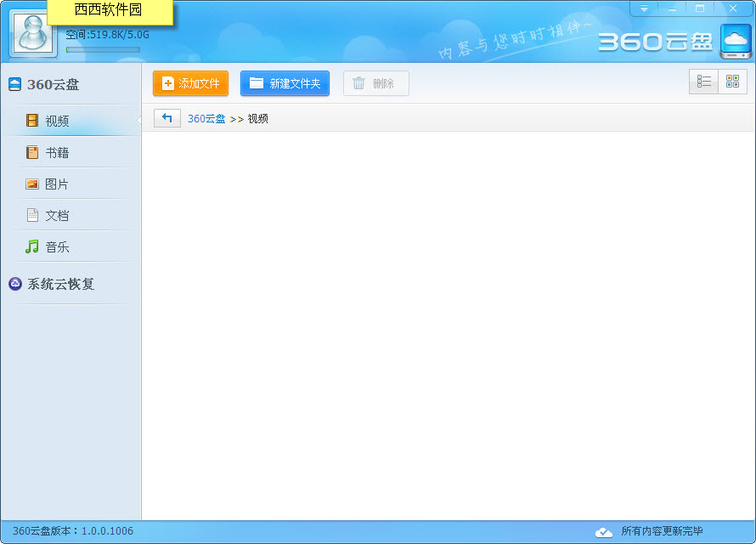
Task: Click the 360云盘 breadcrumb link
Action: 206,119
